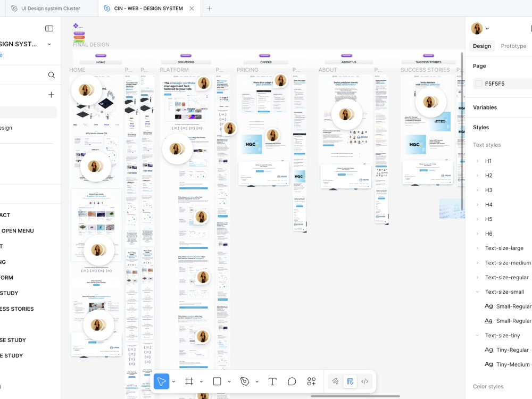532x399 pixels.
Task: Click the PLATFORM frame label on canvas
Action: tap(174, 70)
